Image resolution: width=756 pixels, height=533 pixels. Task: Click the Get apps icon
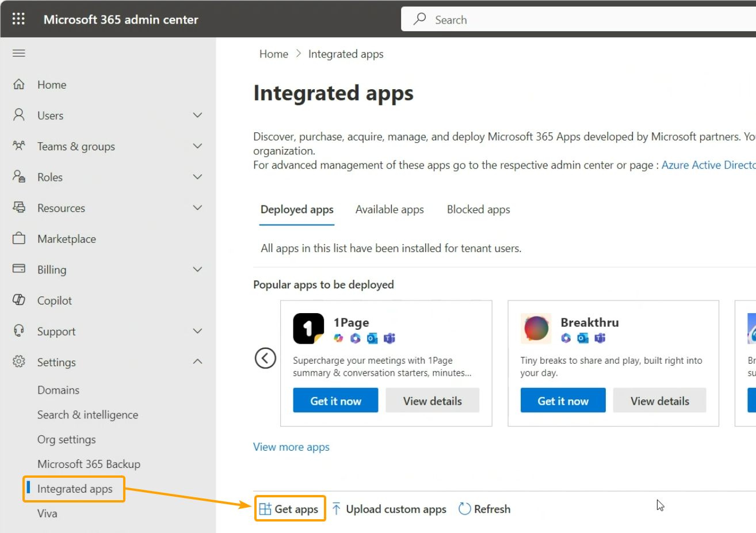[x=265, y=508]
